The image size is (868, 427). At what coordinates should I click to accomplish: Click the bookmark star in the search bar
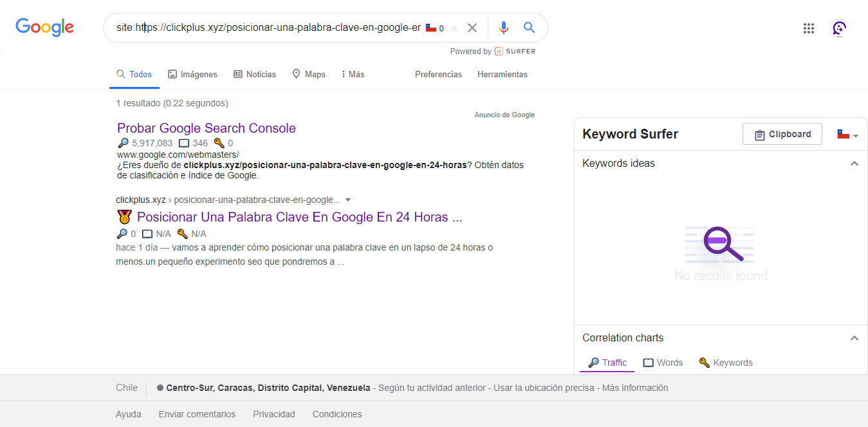tap(454, 27)
